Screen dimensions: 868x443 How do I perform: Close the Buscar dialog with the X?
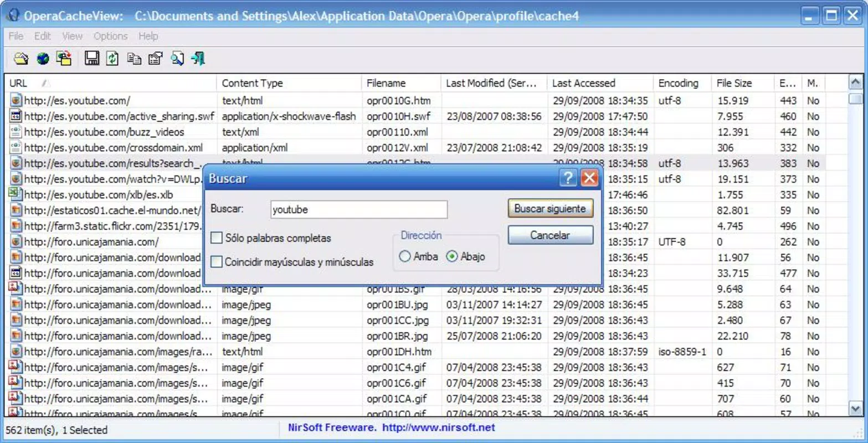(x=589, y=178)
